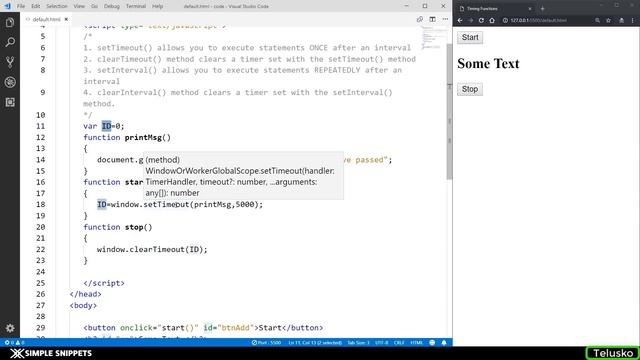Click the browser profile avatar icon
This screenshot has height=360, width=640.
click(621, 20)
